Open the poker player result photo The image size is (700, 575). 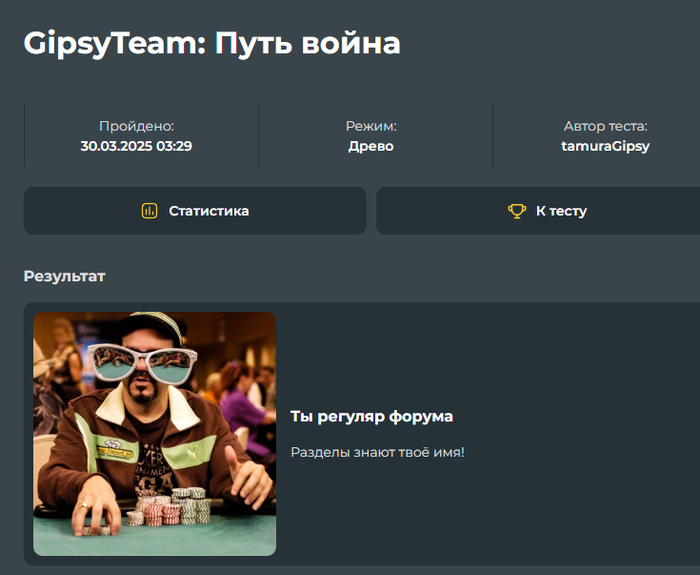coord(154,434)
